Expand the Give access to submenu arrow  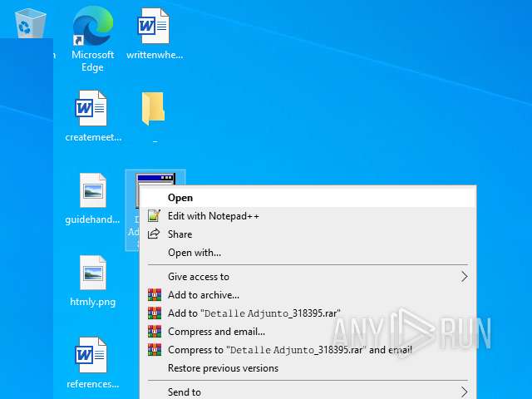(x=464, y=277)
